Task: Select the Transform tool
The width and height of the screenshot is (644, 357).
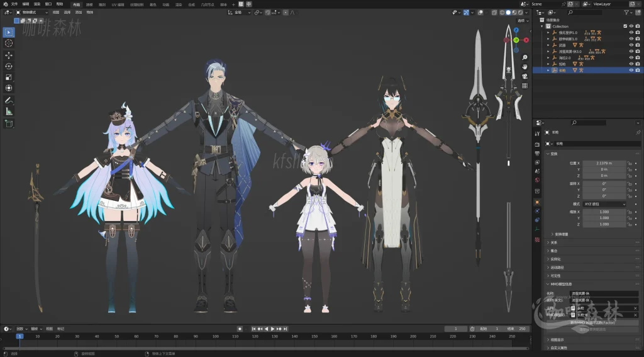Action: pos(9,88)
